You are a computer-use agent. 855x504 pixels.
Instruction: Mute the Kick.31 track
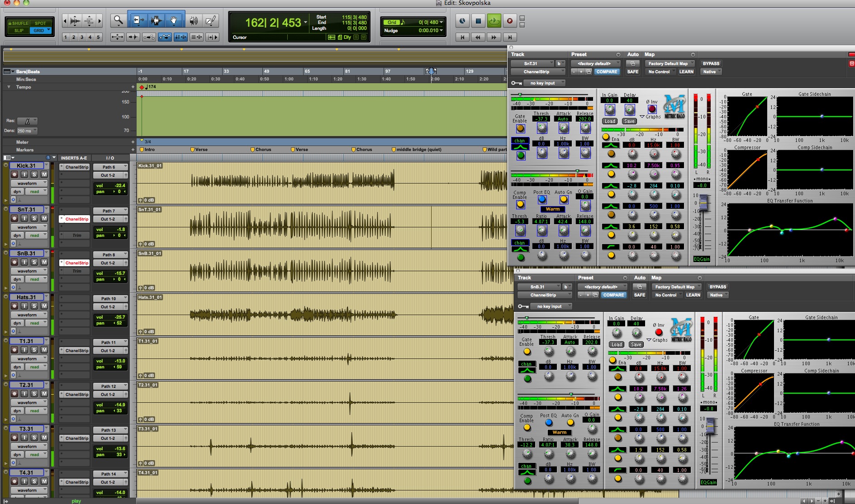click(44, 174)
